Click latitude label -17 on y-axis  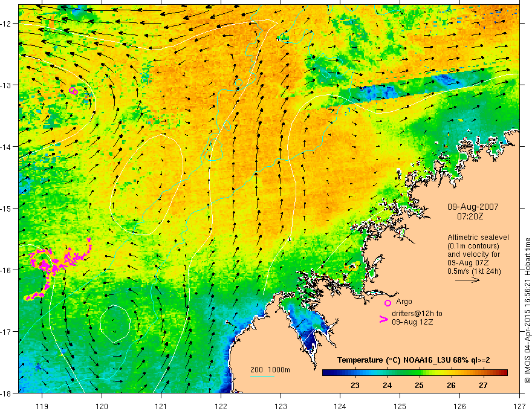click(7, 331)
